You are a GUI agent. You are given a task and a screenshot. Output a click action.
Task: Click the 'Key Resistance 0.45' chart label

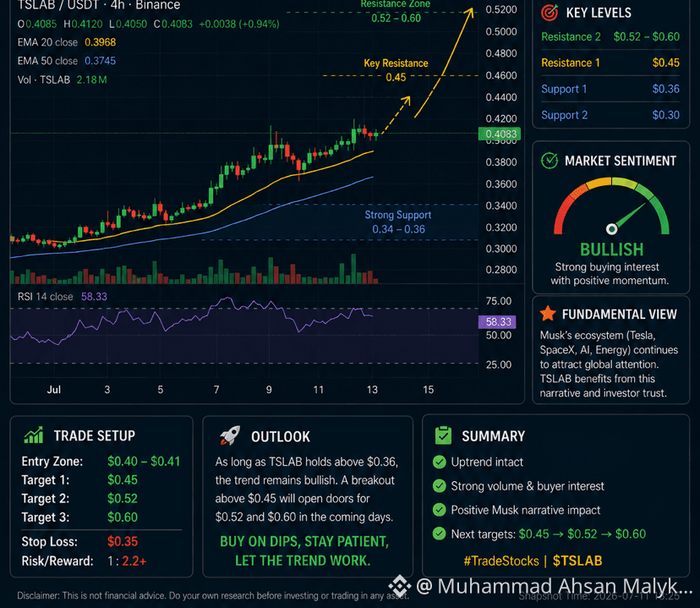click(x=396, y=70)
